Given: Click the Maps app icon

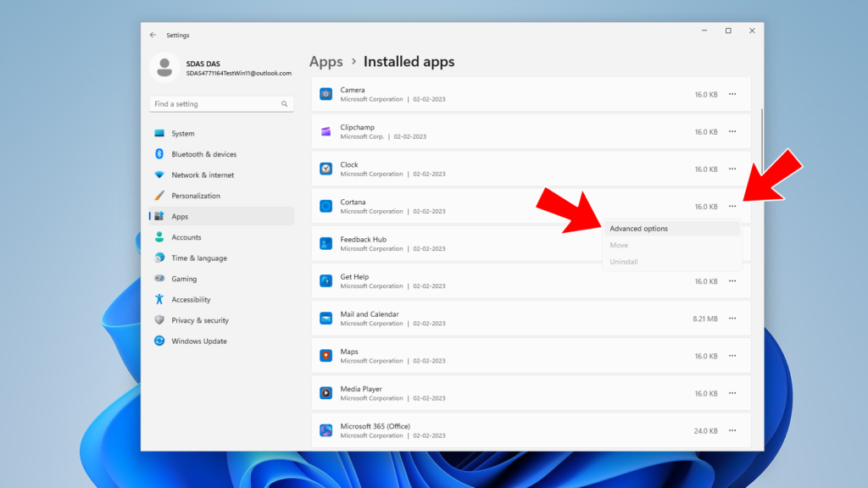Looking at the screenshot, I should click(x=326, y=356).
